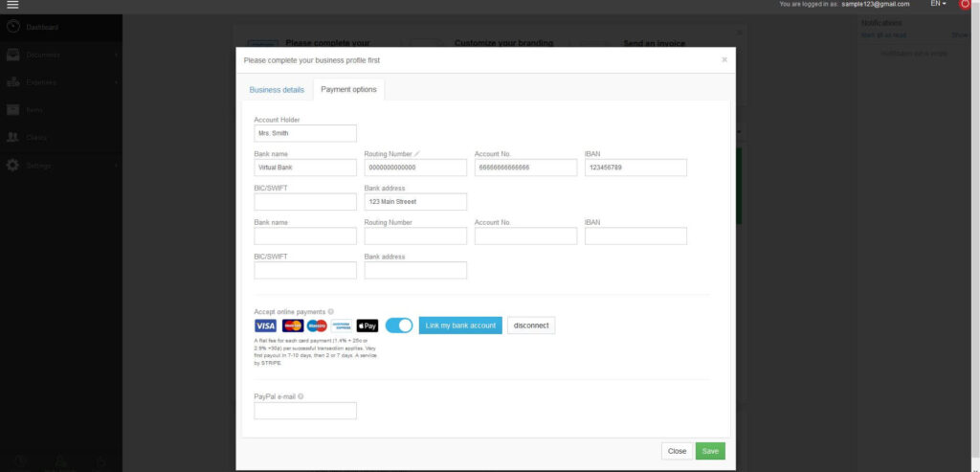Expand the Documents sidebar submenu arrow
980x472 pixels.
(x=116, y=55)
